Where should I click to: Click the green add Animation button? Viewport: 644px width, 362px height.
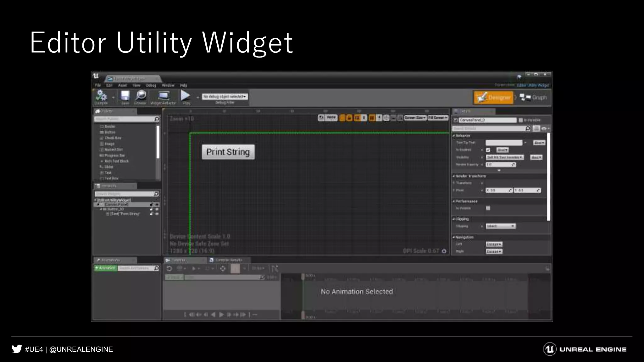(105, 268)
